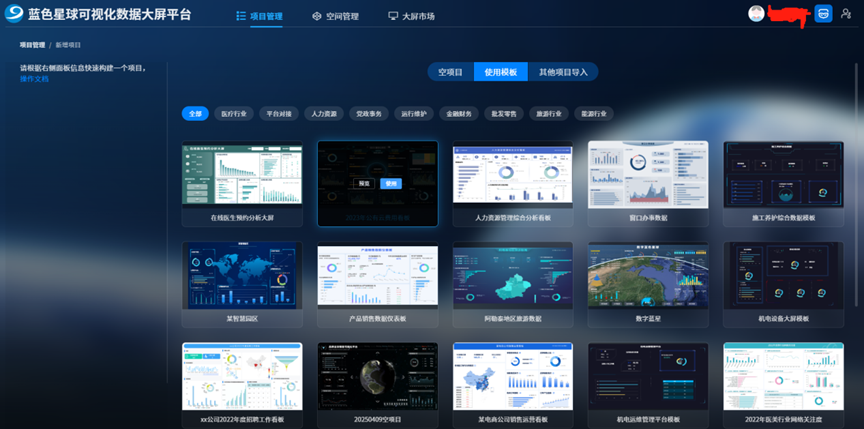Open the 项目管理 navigation menu

point(259,16)
